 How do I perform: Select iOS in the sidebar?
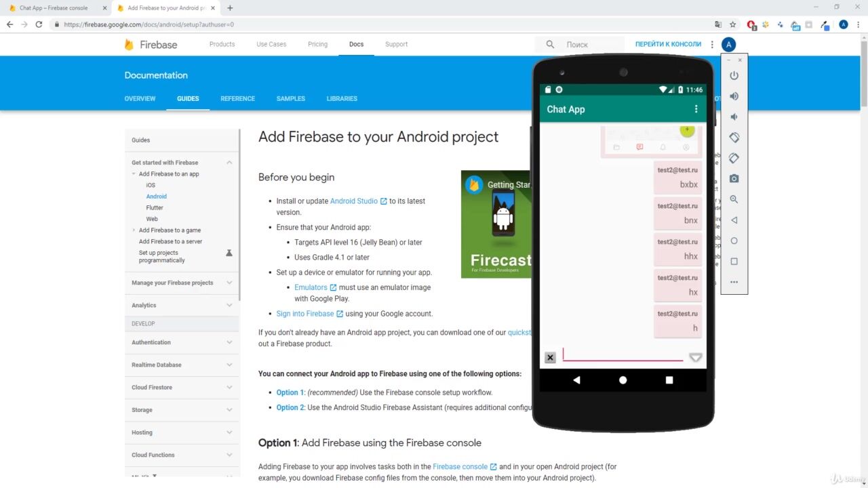[x=151, y=185]
